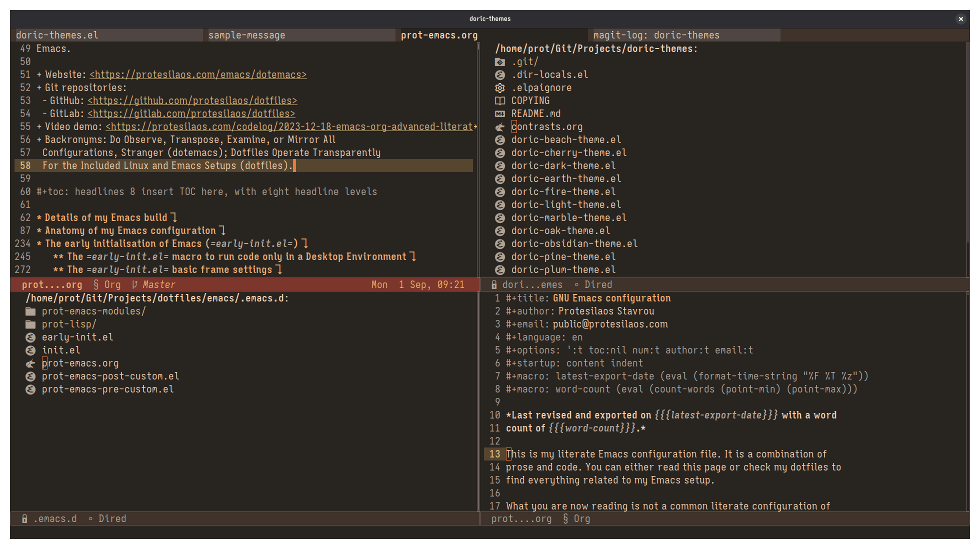Viewport: 980px width, 549px height.
Task: Click the icon beside doric-plum-theme.el
Action: click(499, 270)
